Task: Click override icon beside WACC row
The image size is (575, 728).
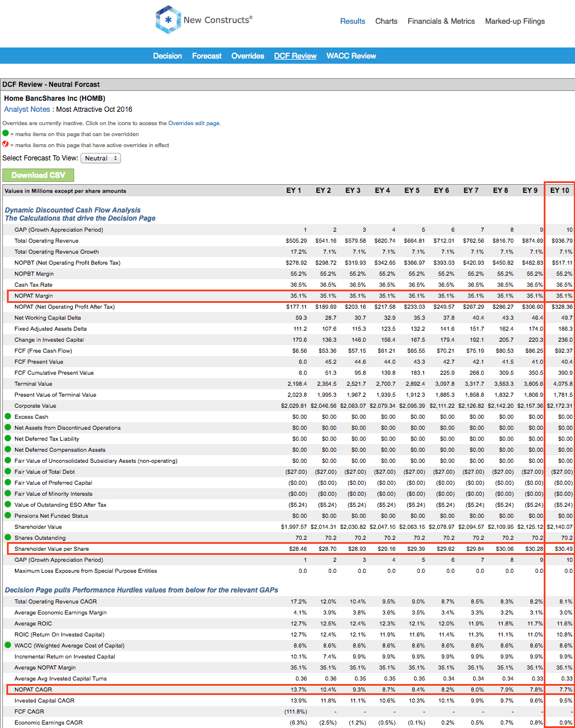Action: tap(8, 645)
